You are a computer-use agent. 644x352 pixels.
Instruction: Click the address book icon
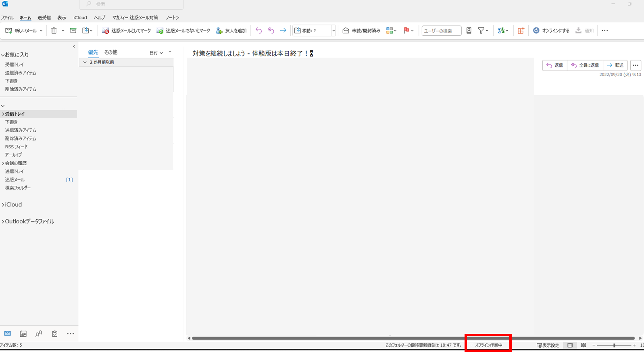pos(469,31)
